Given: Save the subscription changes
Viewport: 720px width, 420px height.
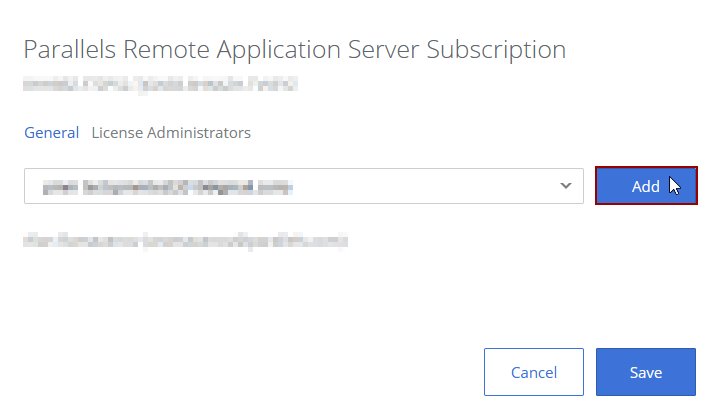Looking at the screenshot, I should [645, 372].
